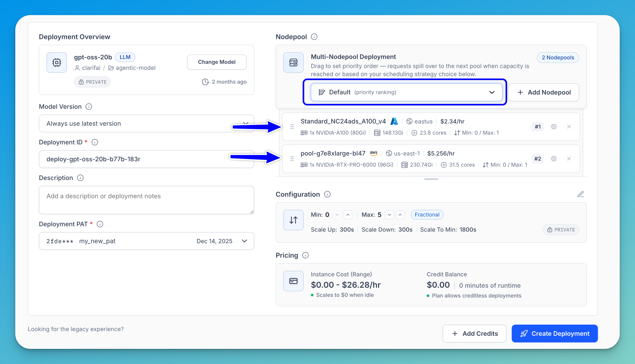Click the Change Model button
The height and width of the screenshot is (364, 635).
coord(216,62)
